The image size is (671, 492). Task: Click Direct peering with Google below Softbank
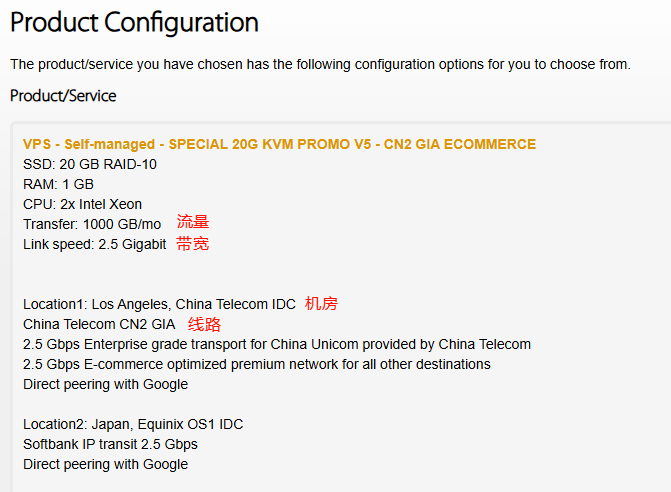click(105, 464)
